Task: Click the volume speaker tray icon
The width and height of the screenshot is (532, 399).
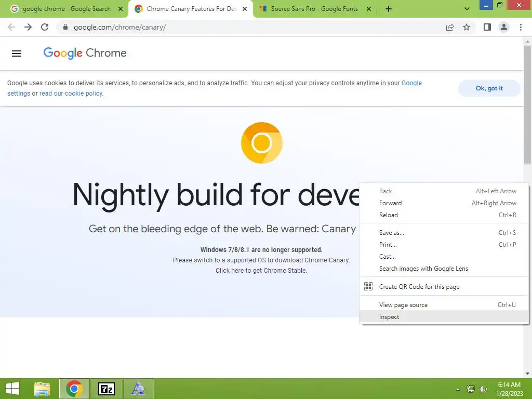Action: (x=483, y=389)
